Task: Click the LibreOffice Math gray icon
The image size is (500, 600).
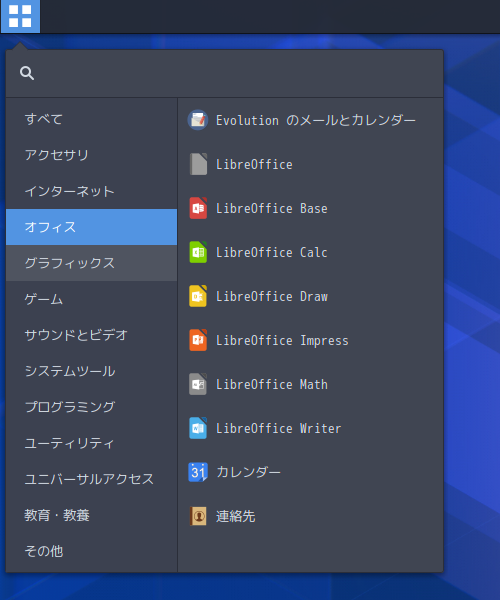Action: [198, 384]
